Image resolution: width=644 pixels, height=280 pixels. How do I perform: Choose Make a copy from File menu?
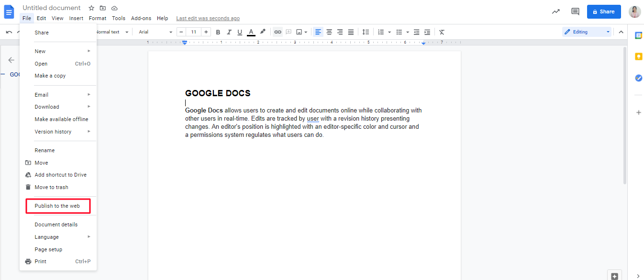[x=50, y=76]
